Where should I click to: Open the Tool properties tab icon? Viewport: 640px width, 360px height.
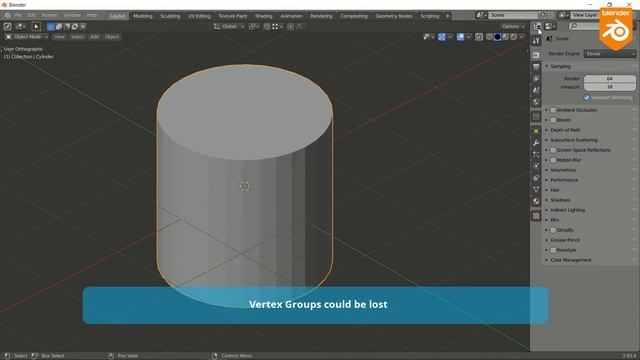point(536,40)
